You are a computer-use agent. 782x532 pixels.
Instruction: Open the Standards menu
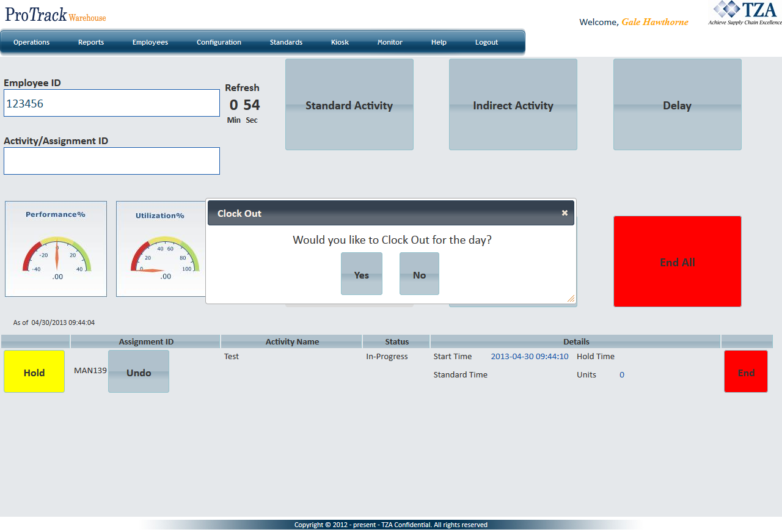tap(286, 42)
